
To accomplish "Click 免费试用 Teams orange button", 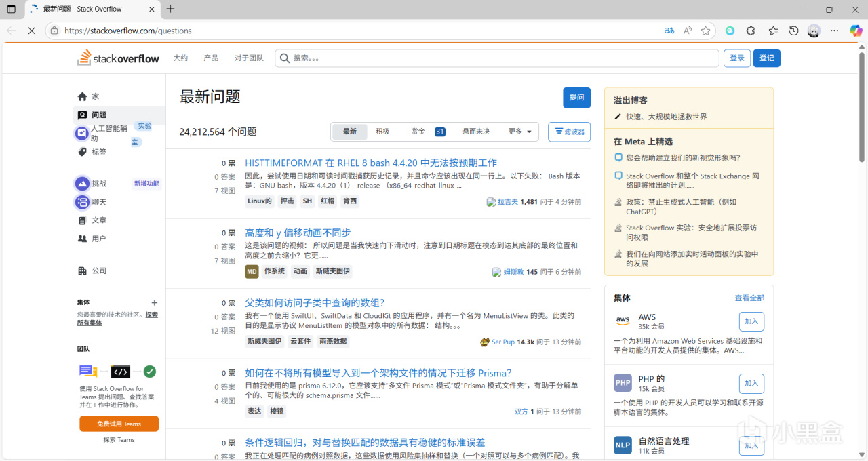I will point(119,424).
